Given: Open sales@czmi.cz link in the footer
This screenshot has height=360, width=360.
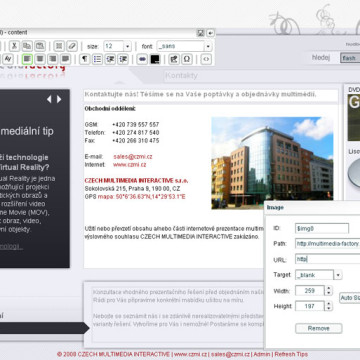Looking at the screenshot, I should click(x=230, y=354).
